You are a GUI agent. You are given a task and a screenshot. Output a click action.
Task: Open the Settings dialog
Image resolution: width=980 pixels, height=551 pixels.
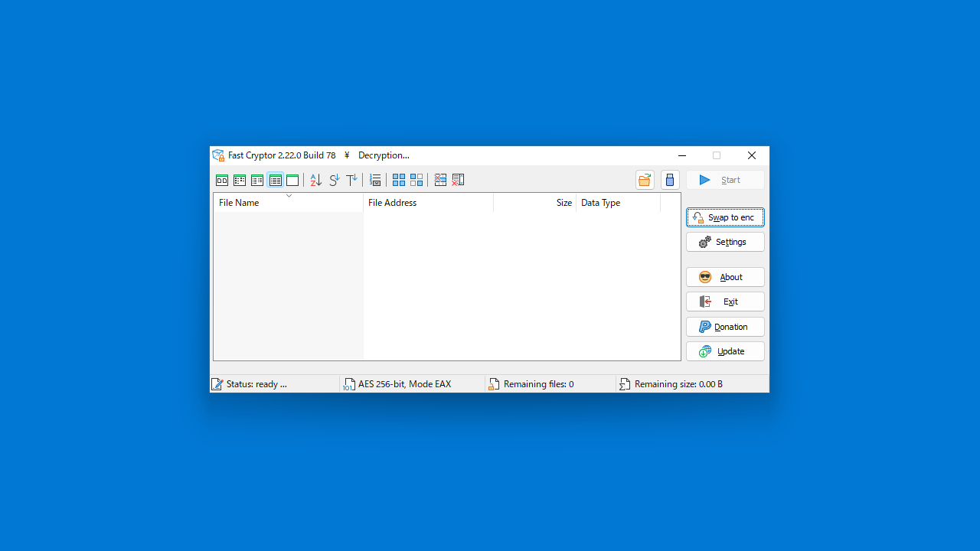tap(725, 242)
